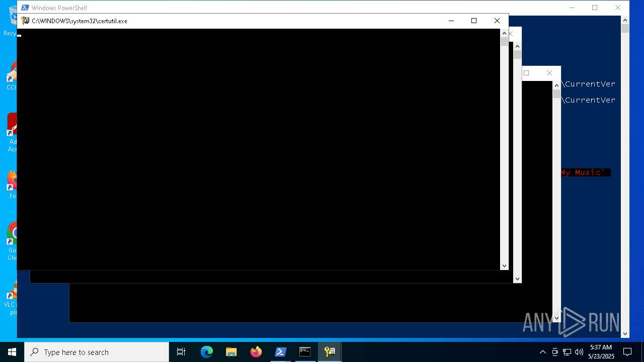Click the Windows PowerShell title bar icon
This screenshot has width=644, height=362.
[x=25, y=8]
